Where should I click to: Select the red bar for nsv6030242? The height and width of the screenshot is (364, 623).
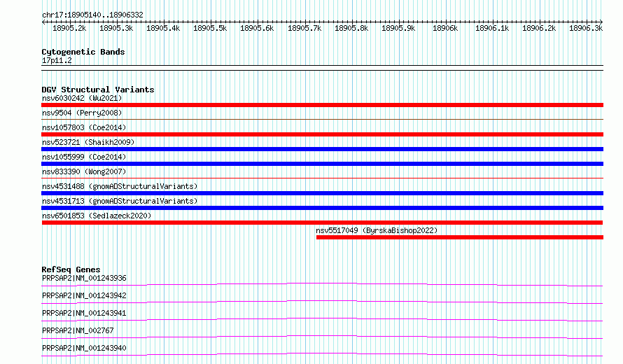coord(322,105)
